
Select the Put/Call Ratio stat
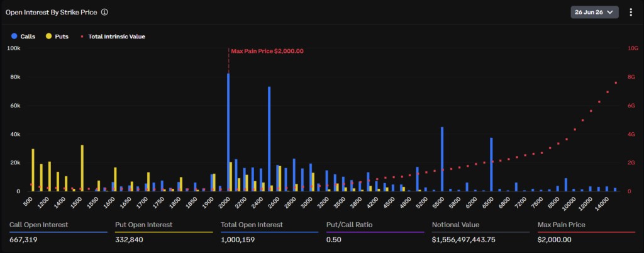(375, 232)
